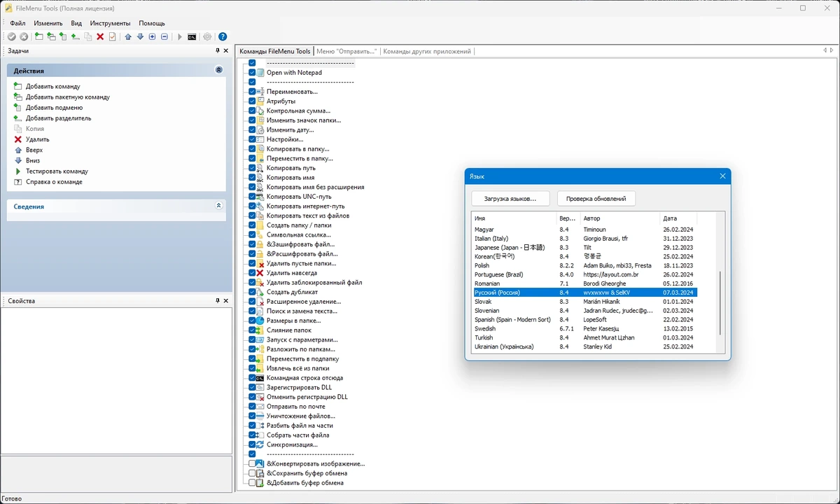
Task: Open the Файл menu
Action: pyautogui.click(x=17, y=23)
